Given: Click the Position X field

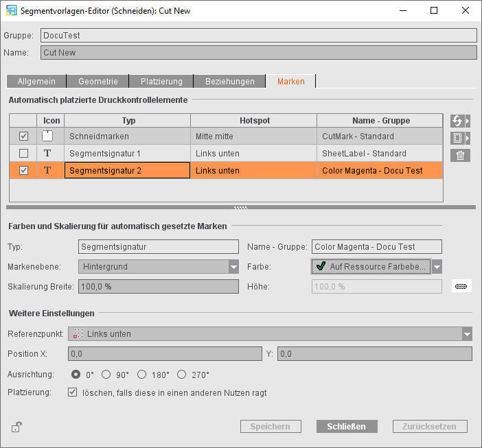Looking at the screenshot, I should tap(165, 354).
